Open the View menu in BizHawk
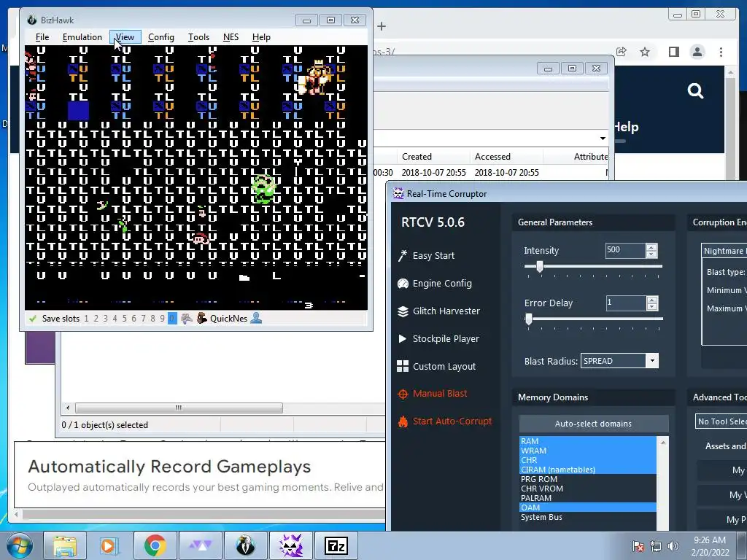 click(x=125, y=37)
